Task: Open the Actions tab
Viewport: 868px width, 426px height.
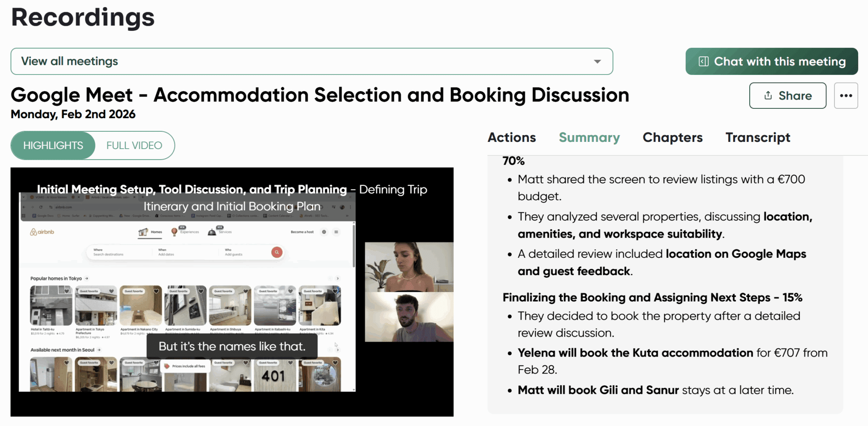Action: click(x=512, y=138)
